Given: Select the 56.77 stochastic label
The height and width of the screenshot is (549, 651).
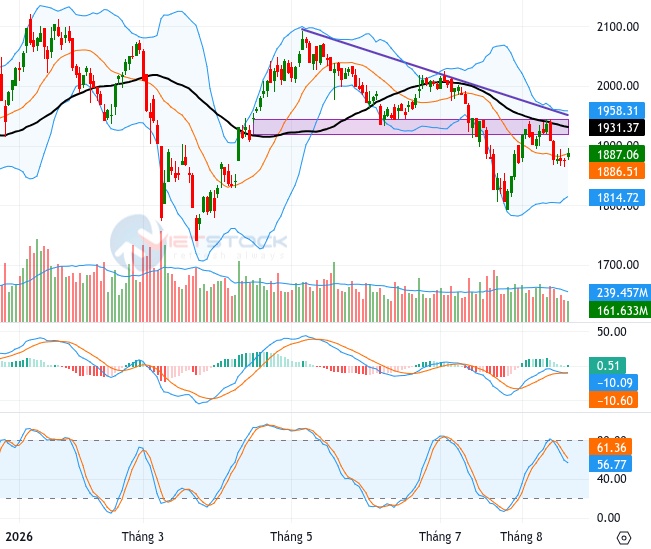Looking at the screenshot, I should coord(611,464).
